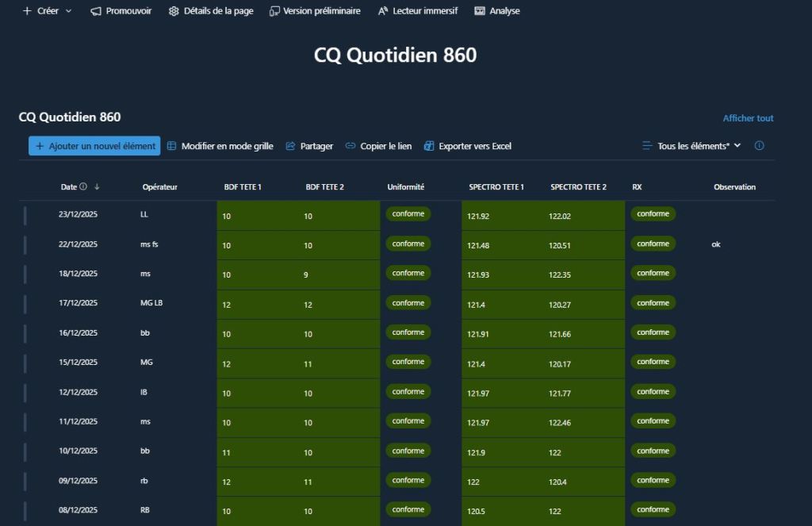Click Modifier en mode grille

220,146
